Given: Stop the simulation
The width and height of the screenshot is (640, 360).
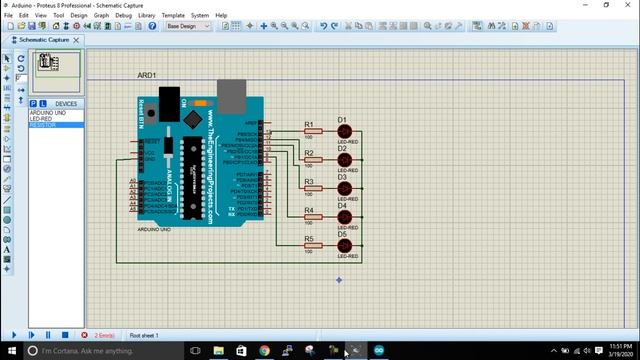Looking at the screenshot, I should click(x=65, y=335).
